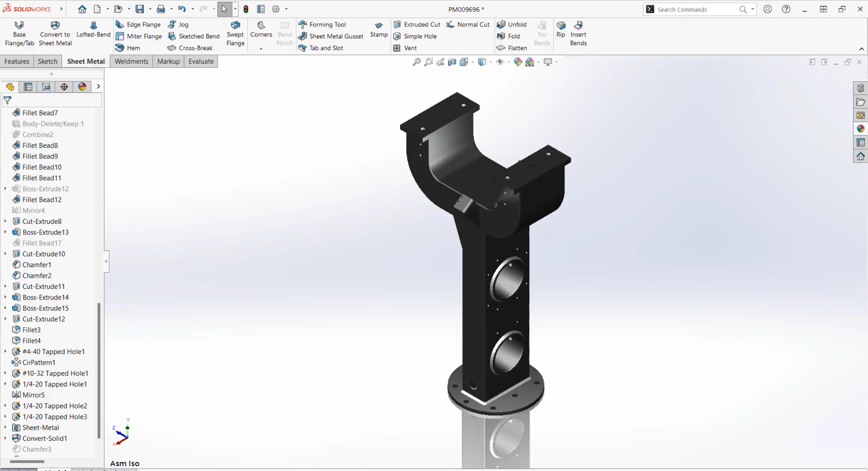Expand the #4-40 Tapped Hole1 feature
868x471 pixels.
coord(5,351)
